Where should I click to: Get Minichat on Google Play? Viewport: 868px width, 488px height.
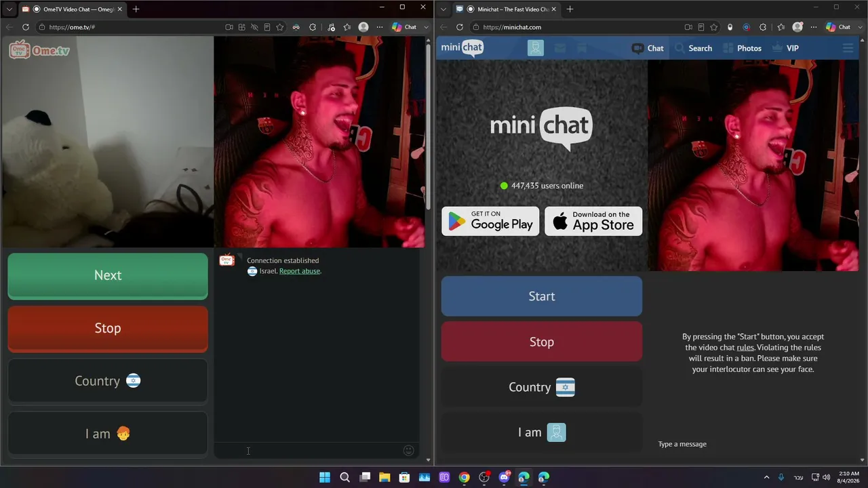pyautogui.click(x=490, y=221)
